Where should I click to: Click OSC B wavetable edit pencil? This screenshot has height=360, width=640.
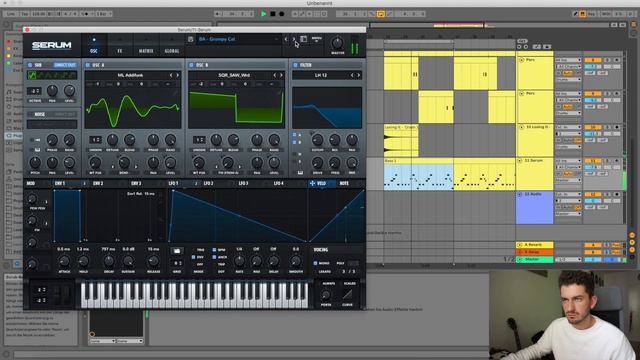coord(280,92)
